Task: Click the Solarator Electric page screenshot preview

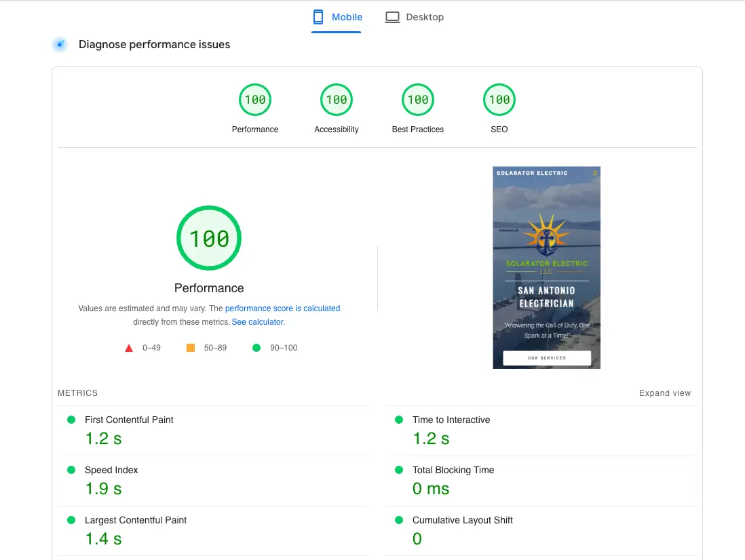Action: (546, 267)
